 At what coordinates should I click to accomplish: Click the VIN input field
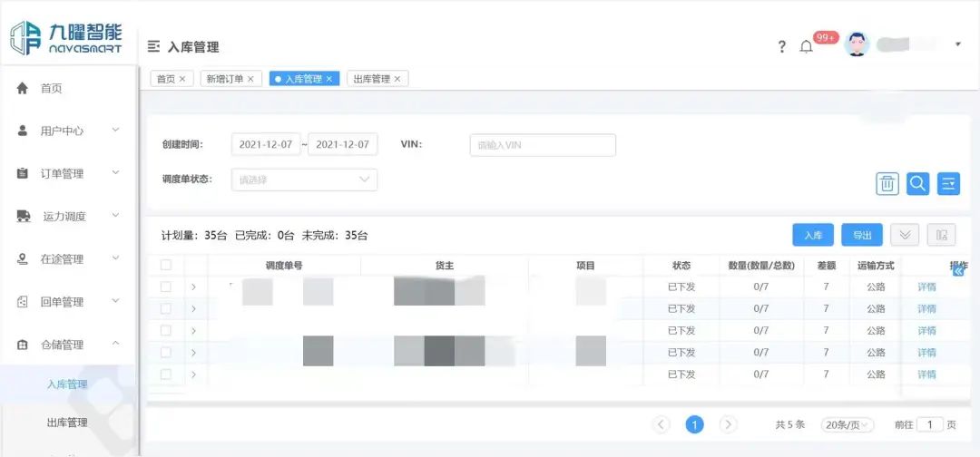543,145
